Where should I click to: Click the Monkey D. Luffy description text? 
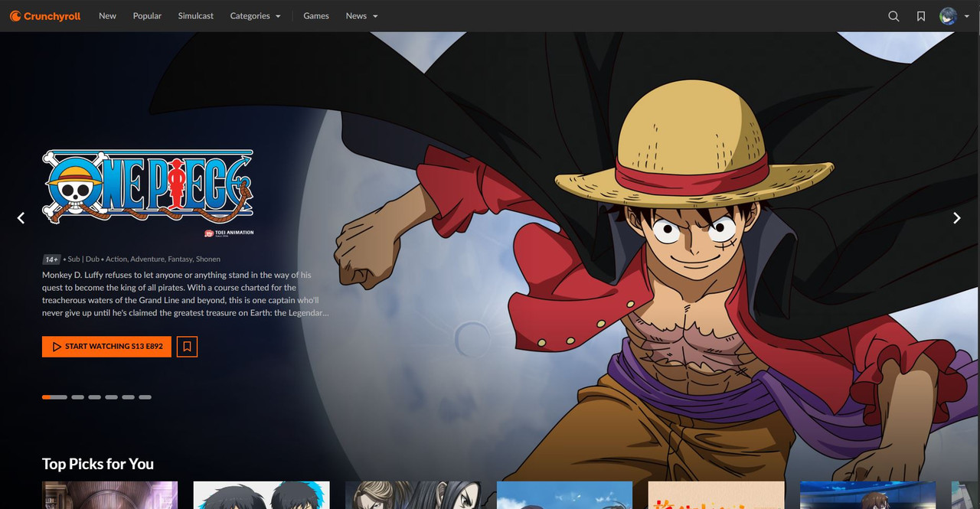[185, 294]
